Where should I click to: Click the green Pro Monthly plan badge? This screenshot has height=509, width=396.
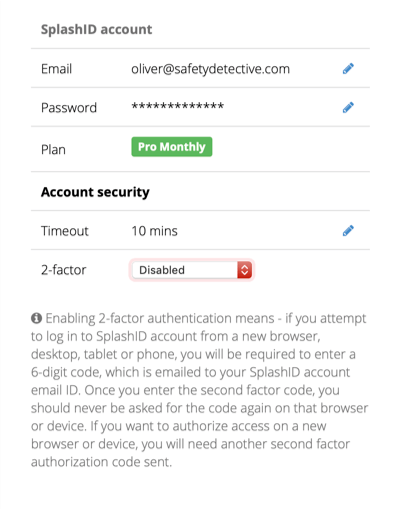tap(172, 147)
